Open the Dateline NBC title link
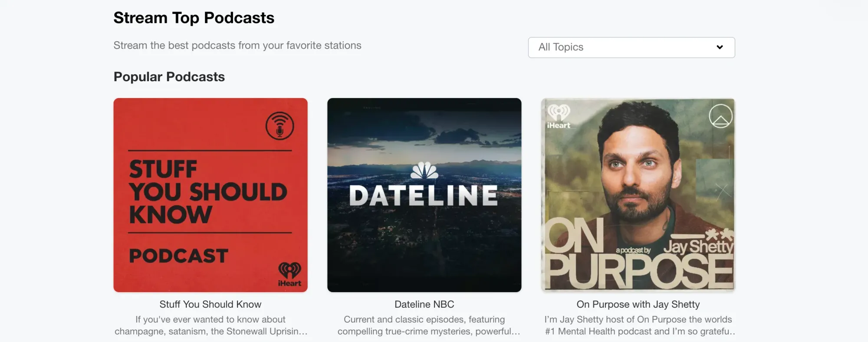The image size is (868, 342). pyautogui.click(x=424, y=304)
